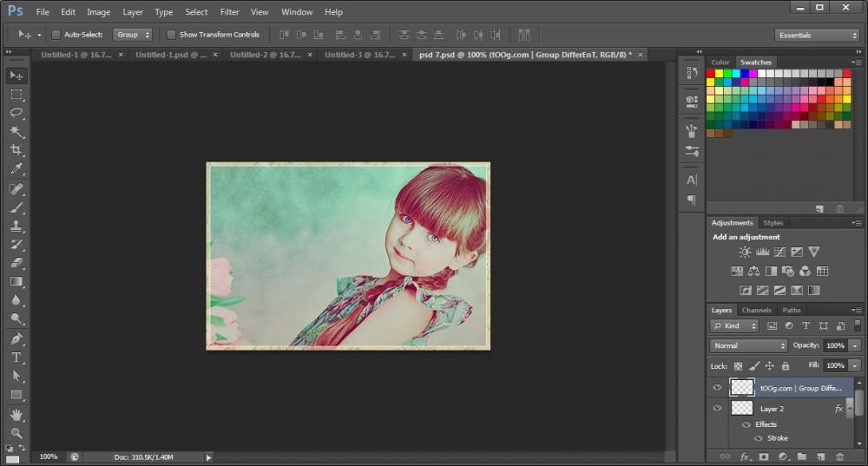Open the Essentials workspace dropdown

coord(817,36)
